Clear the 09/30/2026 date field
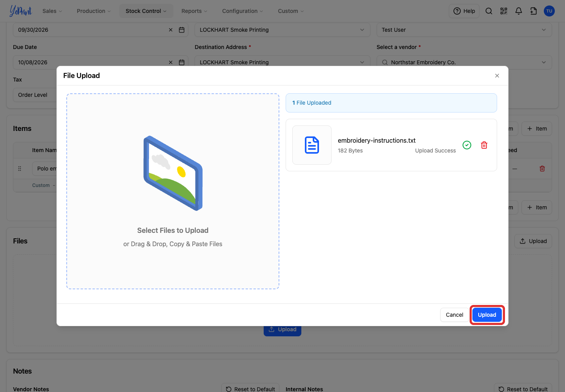565x392 pixels. click(x=171, y=30)
